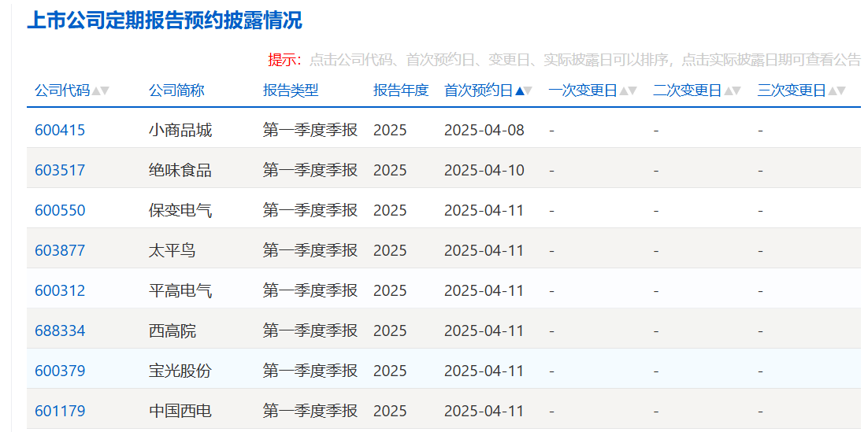The height and width of the screenshot is (432, 868).
Task: Sort by 首次预约日 sort arrows
Action: tap(523, 90)
